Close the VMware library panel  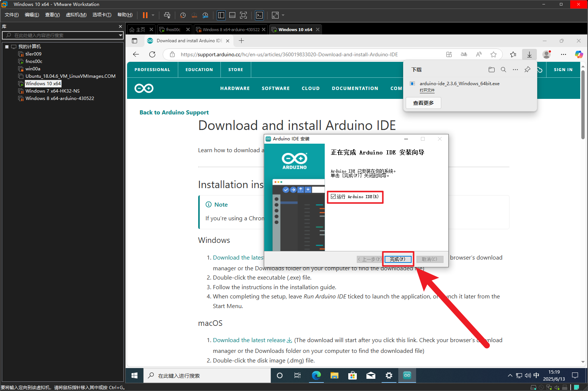click(x=120, y=27)
